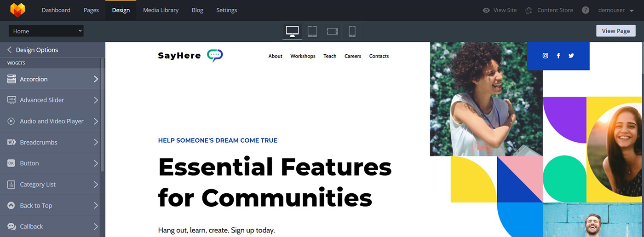Open the Media Library menu
Viewport: 644px width, 237px height.
coord(161,10)
